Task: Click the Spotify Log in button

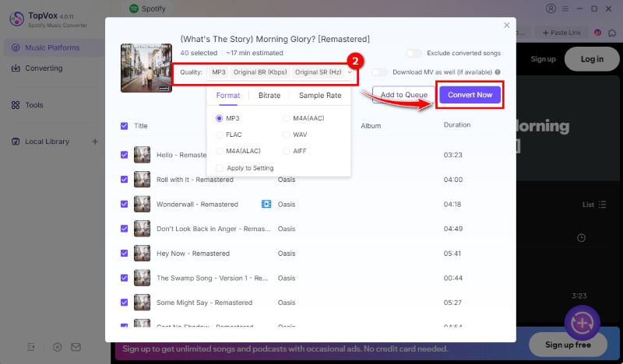Action: pos(592,59)
